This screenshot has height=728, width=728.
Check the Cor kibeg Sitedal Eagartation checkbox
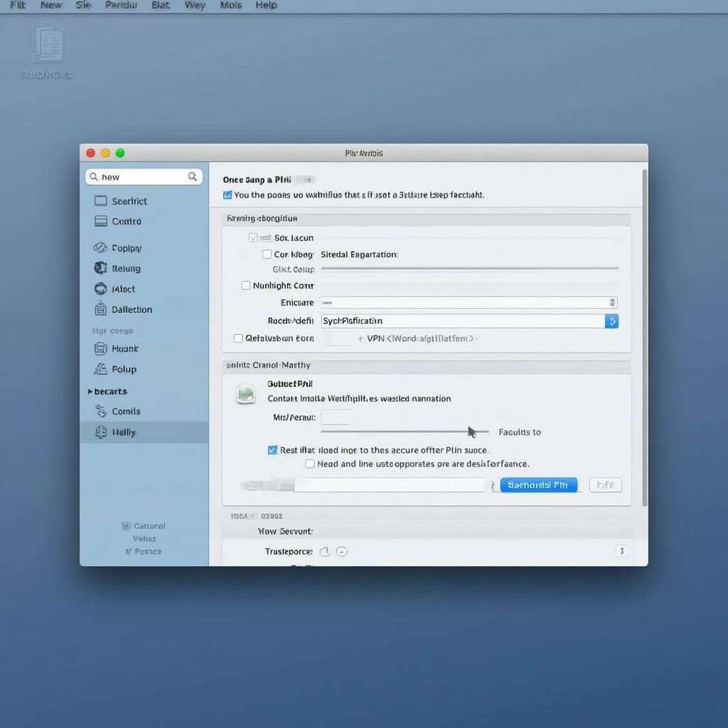[267, 255]
